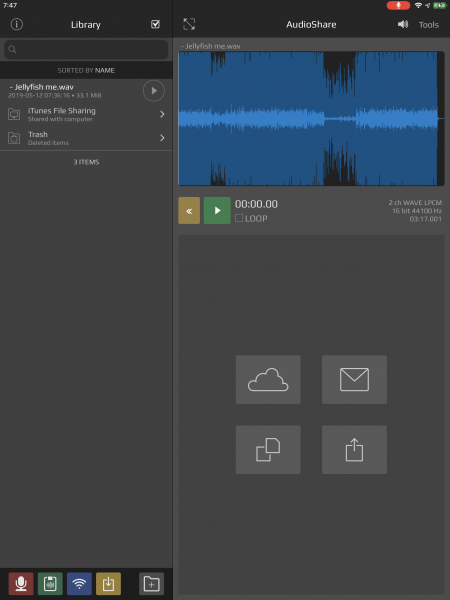This screenshot has width=450, height=600.
Task: Open the yellow import file button
Action: (108, 584)
